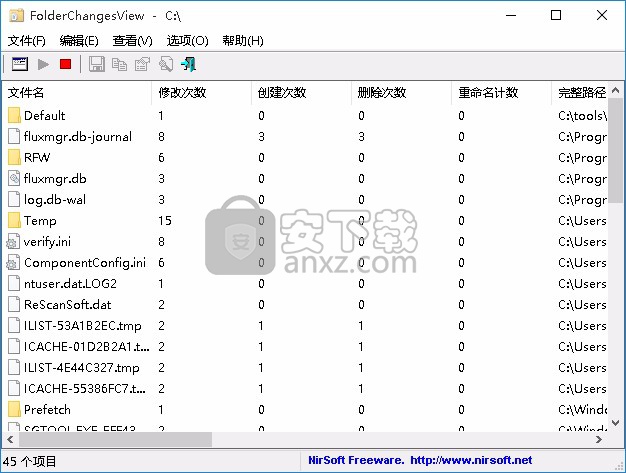Stop monitoring with the red square
Image resolution: width=626 pixels, height=473 pixels.
click(65, 64)
